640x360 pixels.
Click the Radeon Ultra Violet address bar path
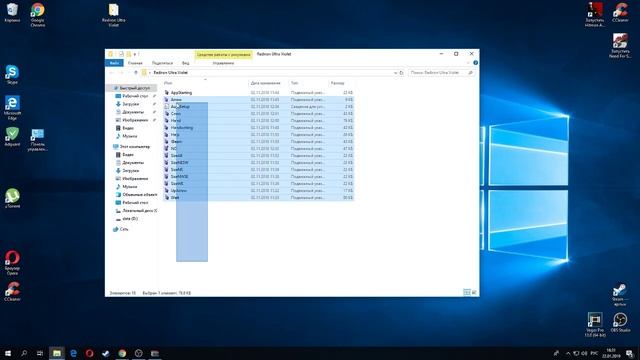(x=171, y=73)
